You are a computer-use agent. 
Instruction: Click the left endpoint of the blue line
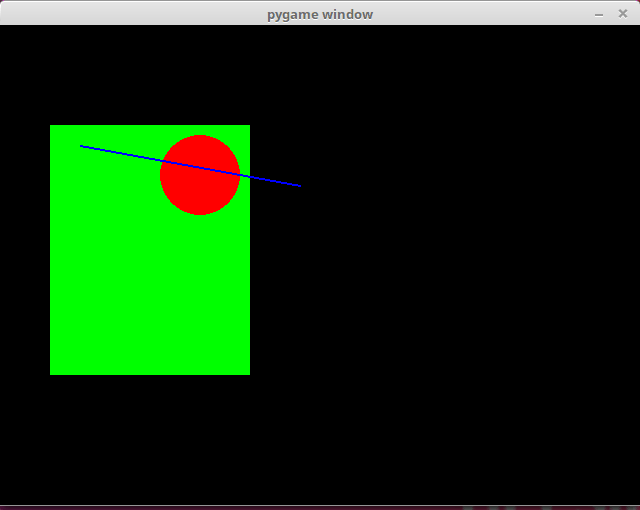[x=81, y=146]
